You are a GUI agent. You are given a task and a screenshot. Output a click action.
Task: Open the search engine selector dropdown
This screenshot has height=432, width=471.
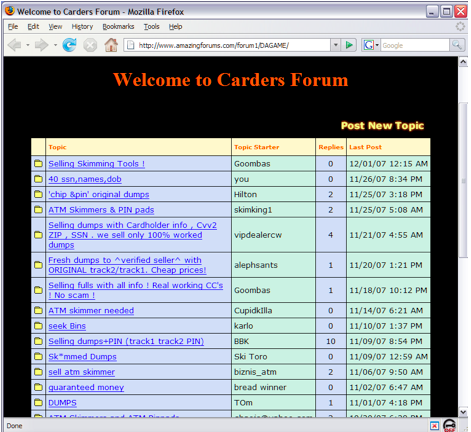click(x=377, y=45)
